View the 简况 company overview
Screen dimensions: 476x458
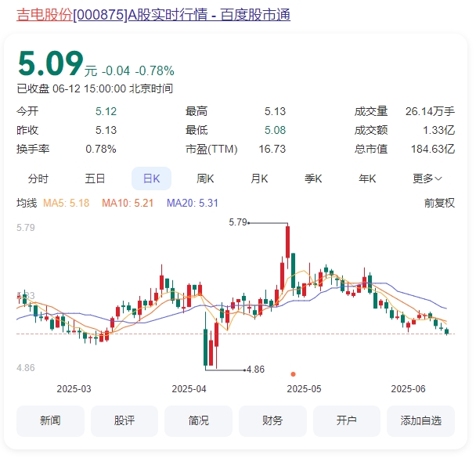(198, 420)
